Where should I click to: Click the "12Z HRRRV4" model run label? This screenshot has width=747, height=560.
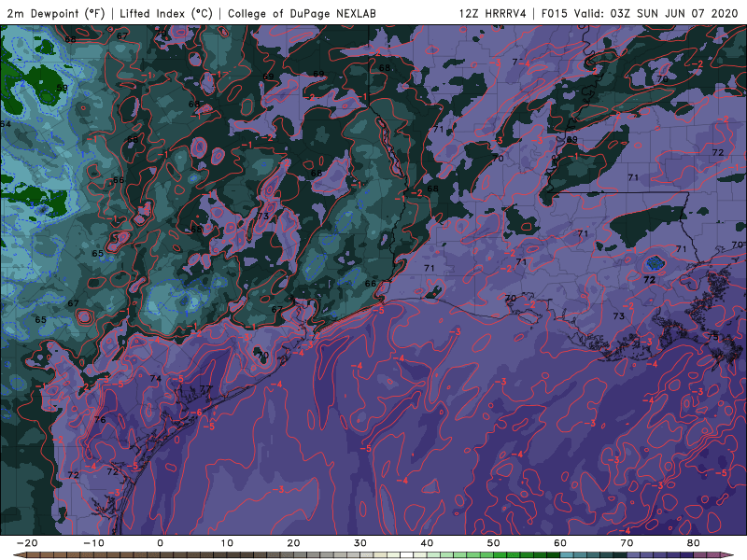pyautogui.click(x=492, y=13)
